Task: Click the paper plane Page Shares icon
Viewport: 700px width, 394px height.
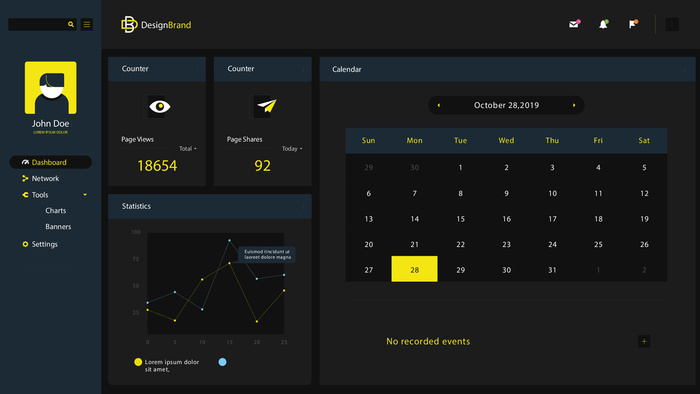Action: [266, 106]
